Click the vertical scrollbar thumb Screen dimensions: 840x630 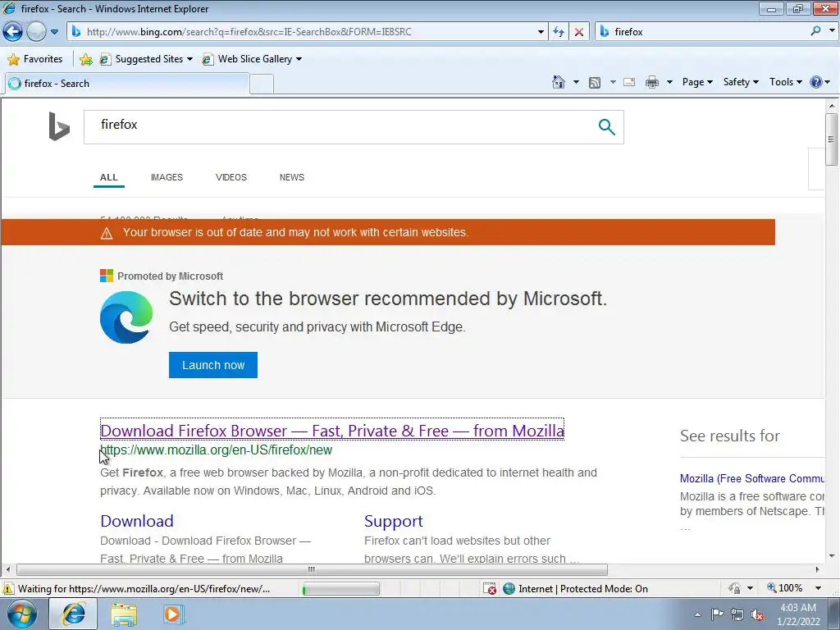(831, 139)
